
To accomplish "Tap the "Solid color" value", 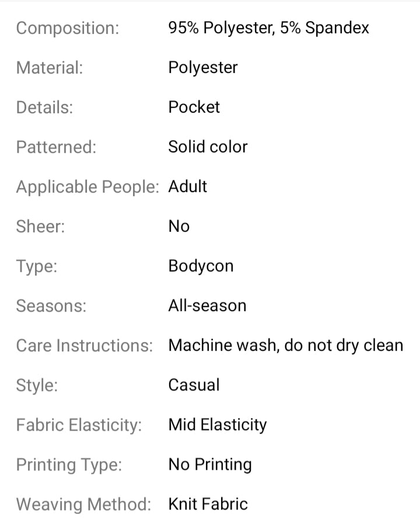I will (x=208, y=147).
